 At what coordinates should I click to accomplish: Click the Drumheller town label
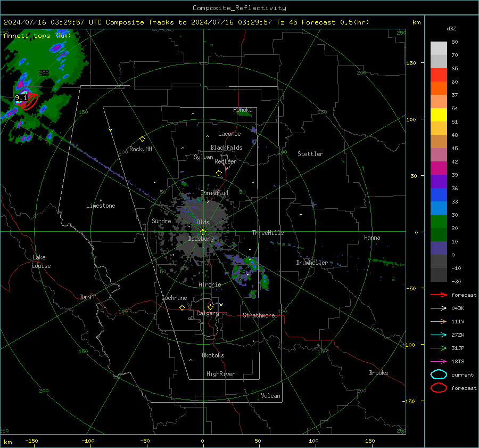[x=312, y=263]
